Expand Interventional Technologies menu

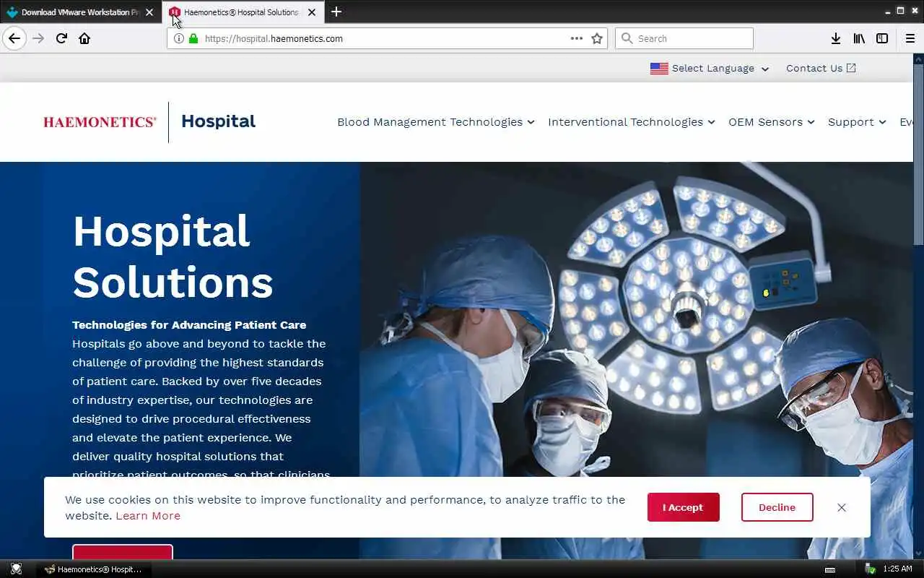[632, 122]
